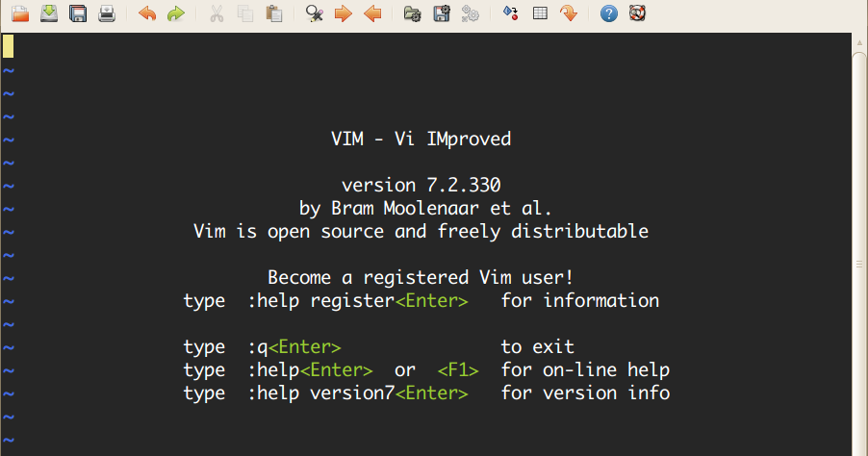
Task: Print the current buffer
Action: point(107,13)
